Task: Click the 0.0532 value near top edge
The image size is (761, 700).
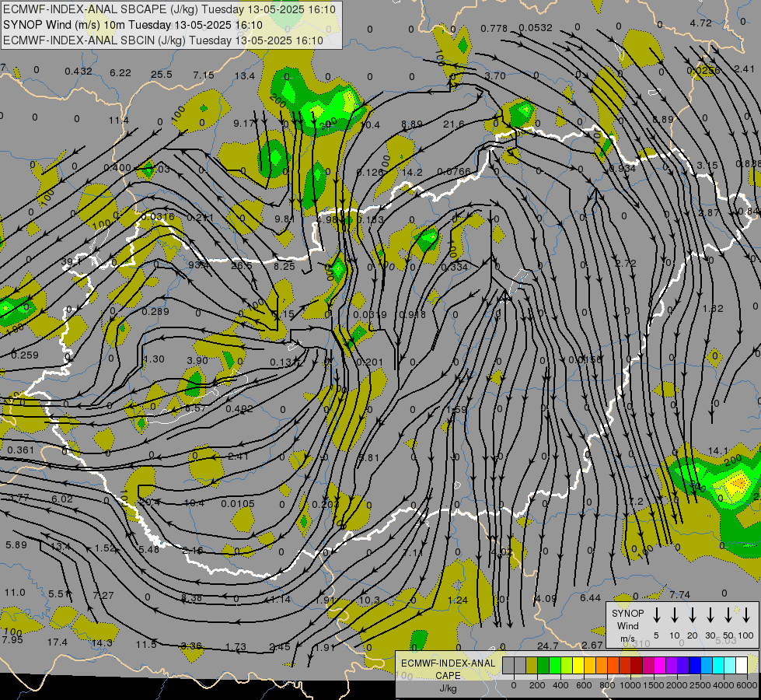Action: 536,28
